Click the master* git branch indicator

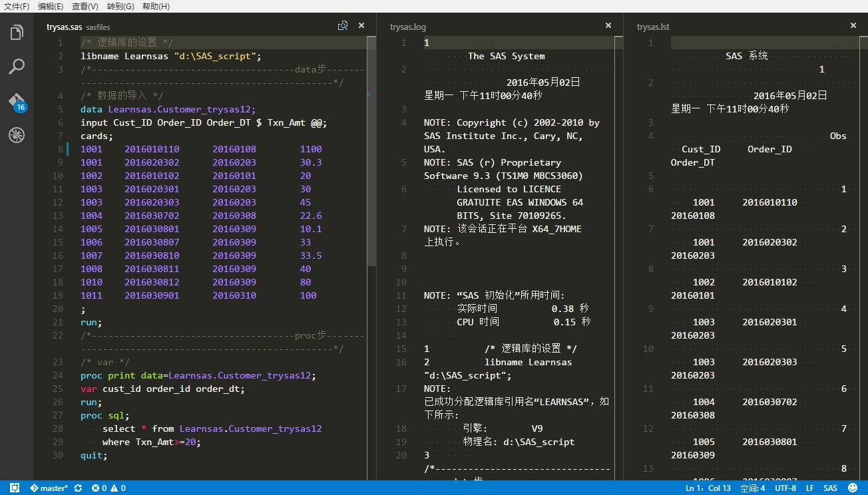point(49,488)
